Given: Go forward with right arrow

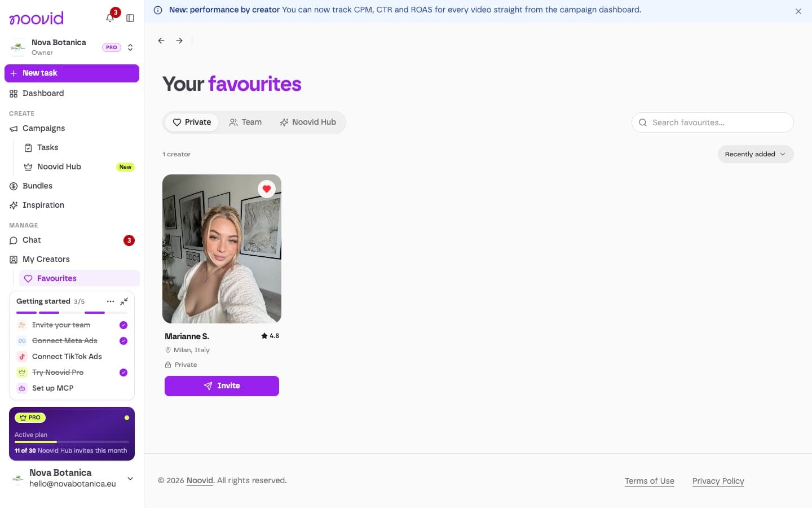Looking at the screenshot, I should (x=179, y=41).
